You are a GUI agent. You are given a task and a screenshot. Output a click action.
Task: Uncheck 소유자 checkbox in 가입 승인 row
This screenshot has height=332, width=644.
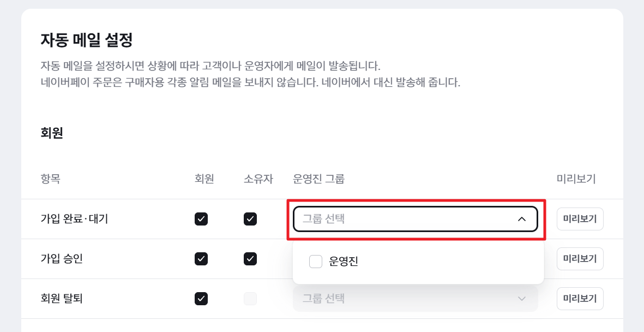pyautogui.click(x=250, y=259)
